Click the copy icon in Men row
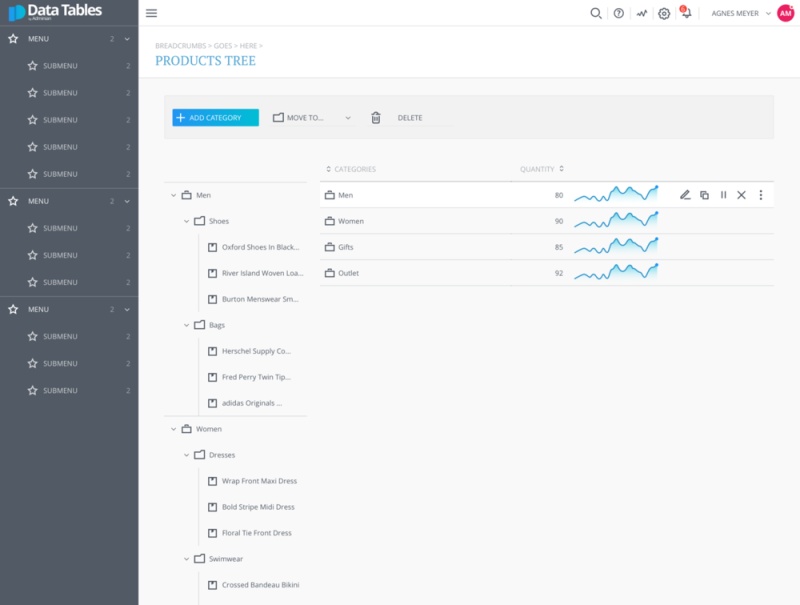This screenshot has width=800, height=605. click(704, 195)
